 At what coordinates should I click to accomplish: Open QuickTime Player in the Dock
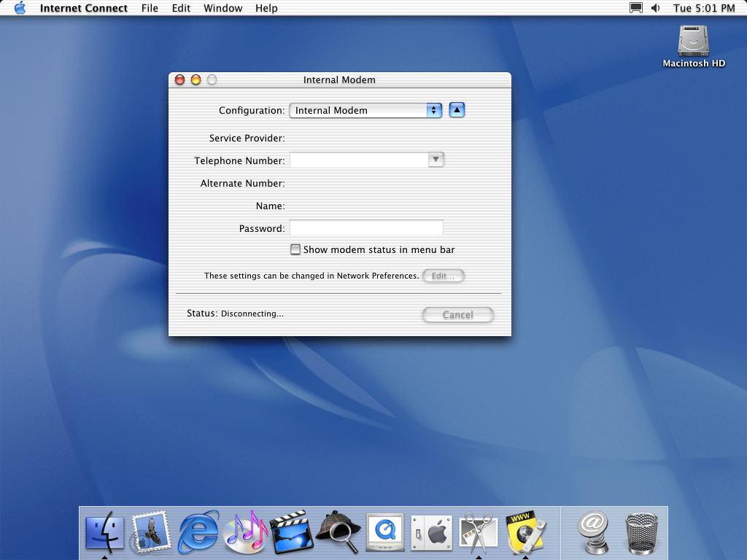385,532
